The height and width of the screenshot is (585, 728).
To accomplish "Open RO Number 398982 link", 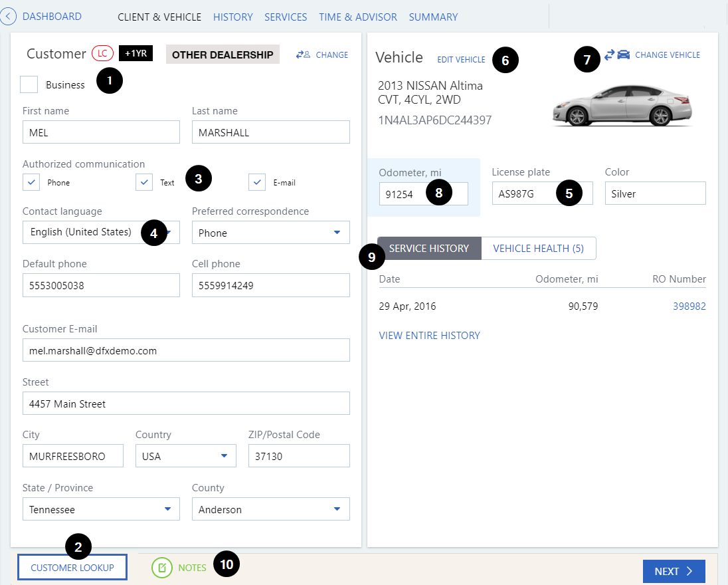I will pos(689,306).
